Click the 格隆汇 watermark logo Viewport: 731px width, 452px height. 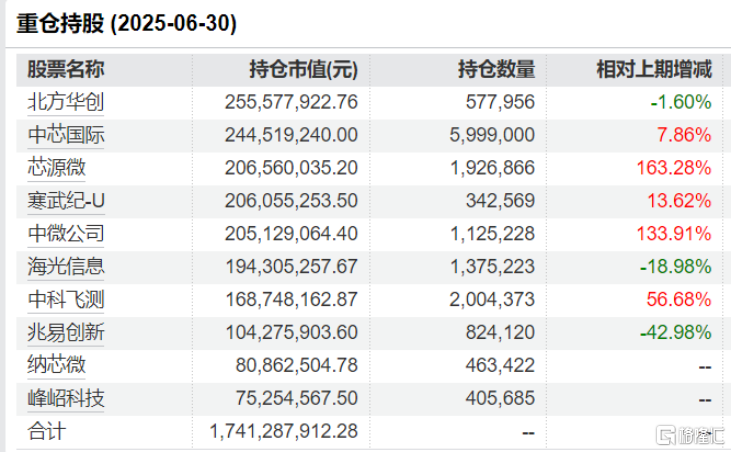(687, 436)
